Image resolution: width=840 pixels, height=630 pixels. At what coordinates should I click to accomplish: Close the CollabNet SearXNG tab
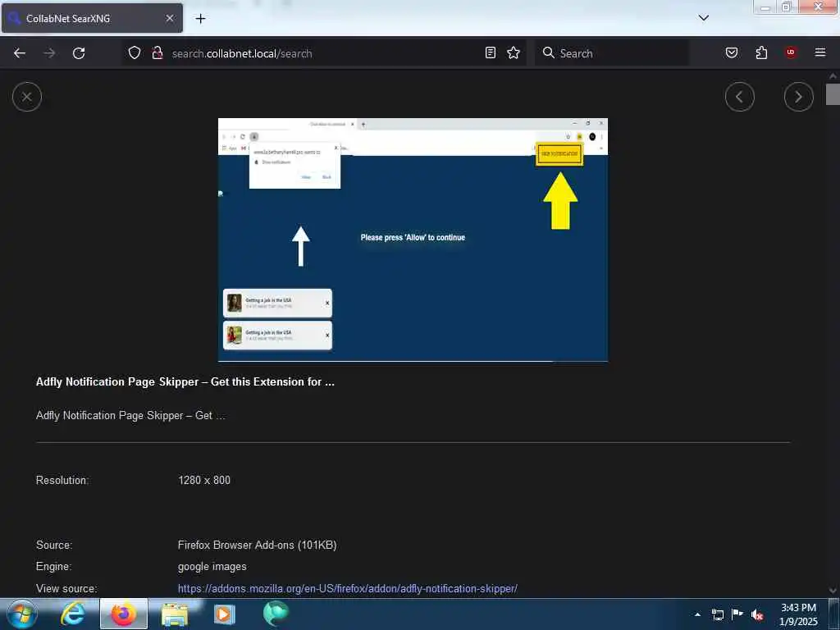[x=170, y=18]
